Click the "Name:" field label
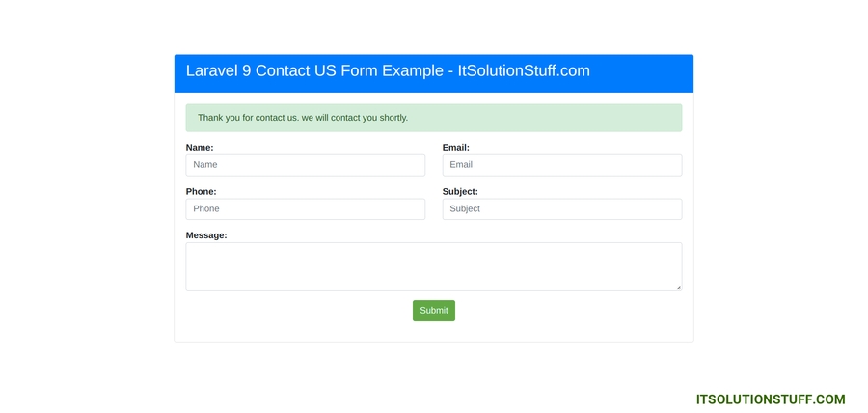Screen dimensions: 868x413 coord(200,148)
